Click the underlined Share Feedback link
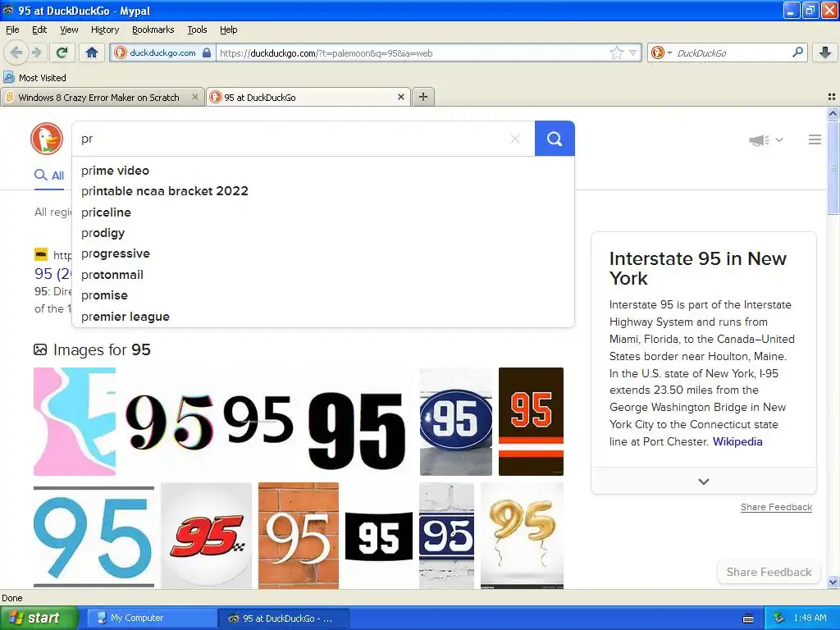The width and height of the screenshot is (840, 630). pyautogui.click(x=776, y=507)
